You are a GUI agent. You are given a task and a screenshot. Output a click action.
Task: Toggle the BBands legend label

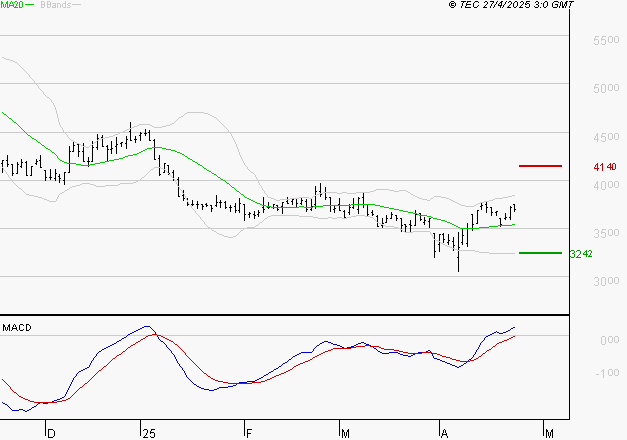coord(54,6)
